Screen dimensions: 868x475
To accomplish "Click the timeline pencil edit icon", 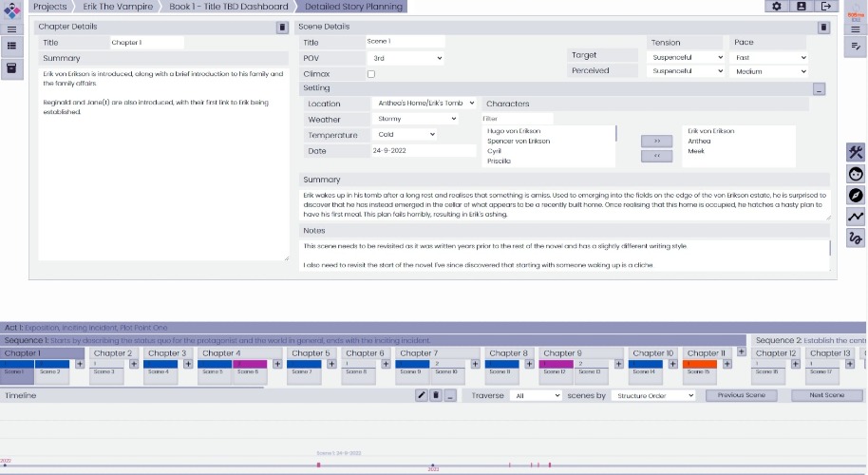I will click(x=422, y=395).
